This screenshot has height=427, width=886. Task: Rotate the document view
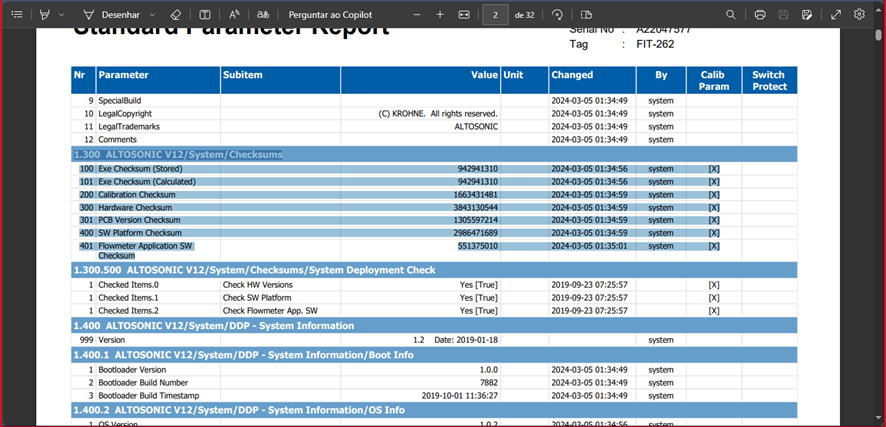click(x=557, y=15)
